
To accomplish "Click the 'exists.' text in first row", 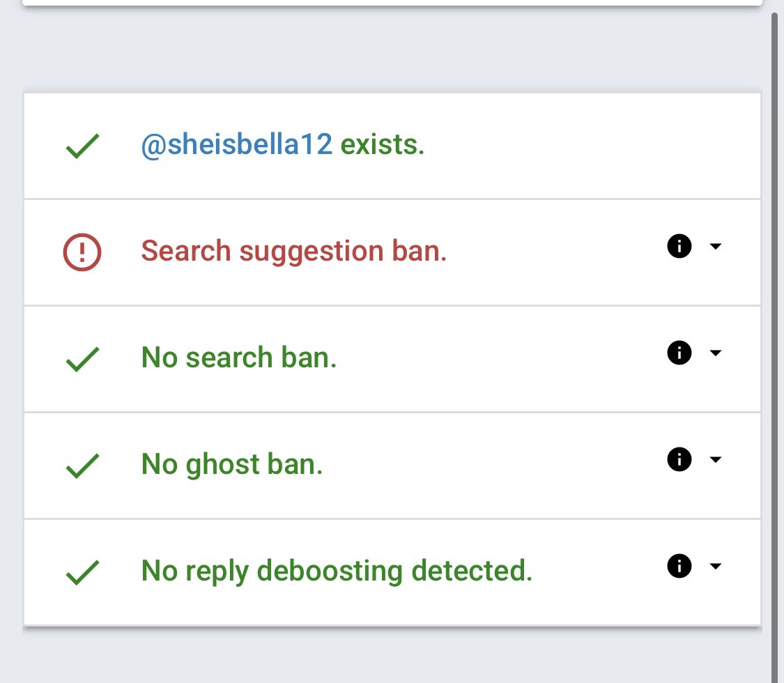I will (x=382, y=146).
